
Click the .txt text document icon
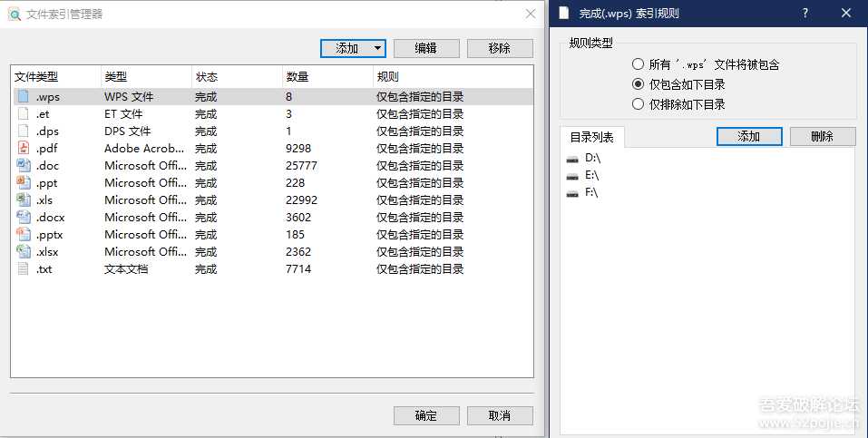(x=24, y=268)
